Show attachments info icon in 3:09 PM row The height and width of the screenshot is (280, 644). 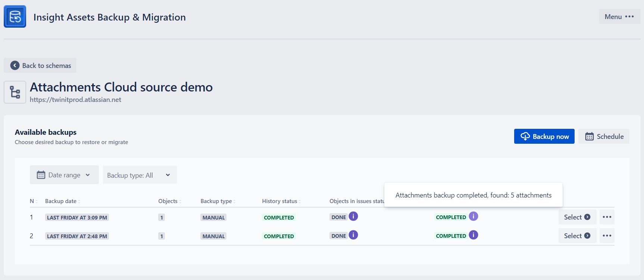pyautogui.click(x=473, y=216)
